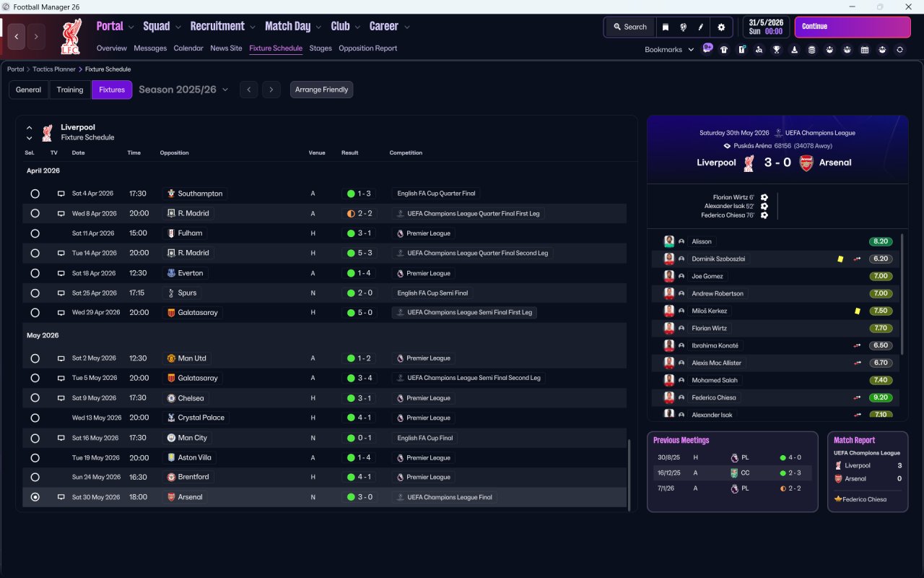Click the coin stack finances bookmark icon
The image size is (924, 578).
[812, 50]
